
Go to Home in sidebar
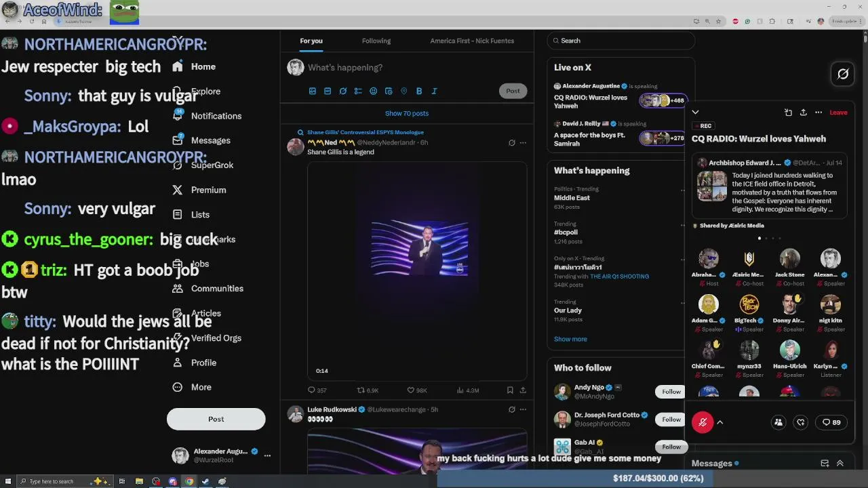pyautogui.click(x=195, y=66)
